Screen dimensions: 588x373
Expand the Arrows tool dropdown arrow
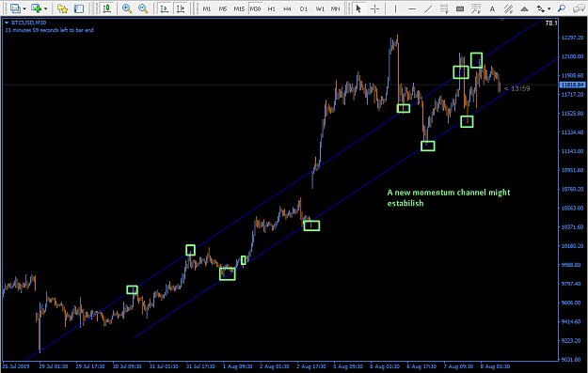pos(549,8)
